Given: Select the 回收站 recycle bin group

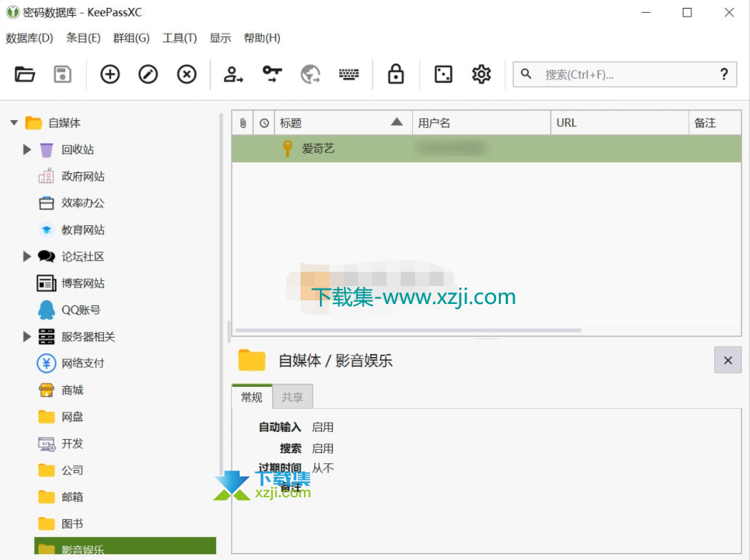Looking at the screenshot, I should point(77,149).
